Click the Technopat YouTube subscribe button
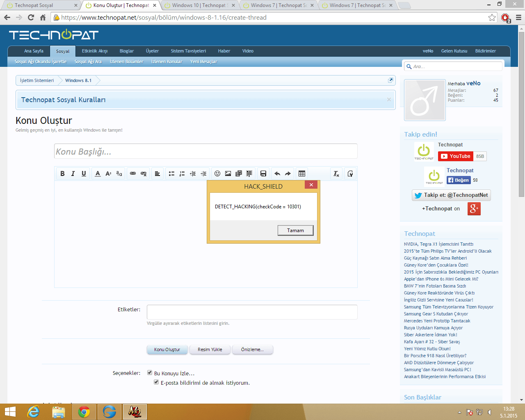This screenshot has width=525, height=420. pyautogui.click(x=456, y=156)
